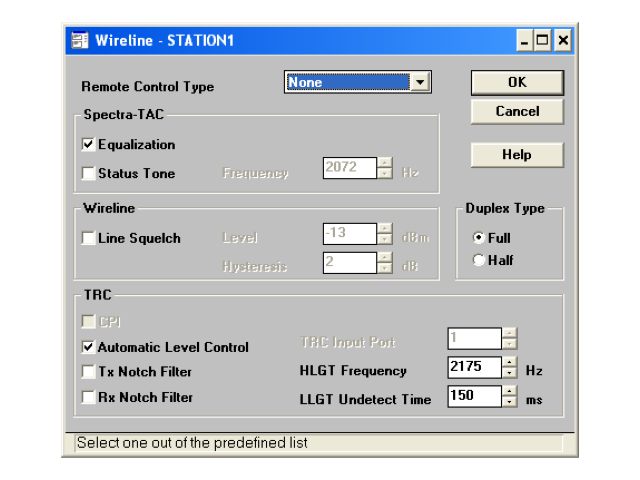Uncheck the Equalization checkbox
Viewport: 640px width, 480px height.
point(89,145)
